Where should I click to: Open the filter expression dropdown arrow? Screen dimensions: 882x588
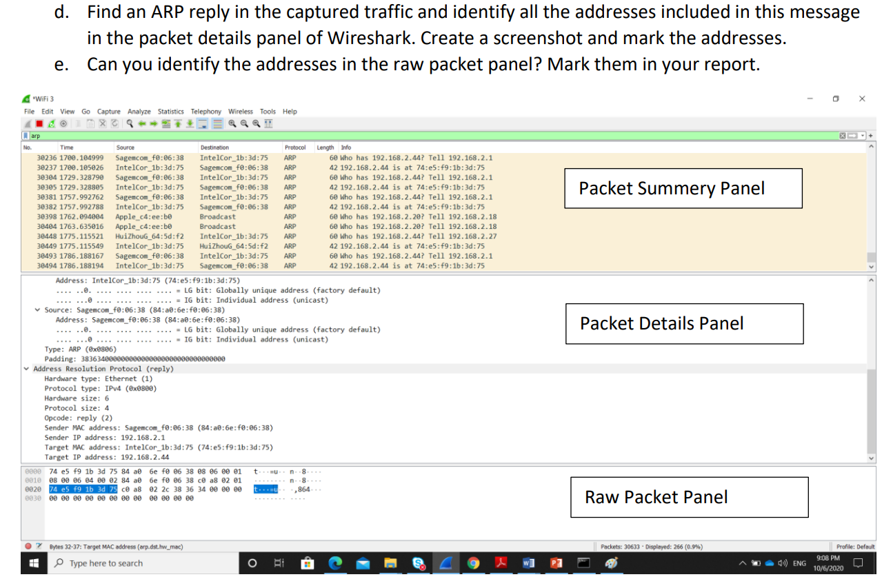(x=863, y=135)
